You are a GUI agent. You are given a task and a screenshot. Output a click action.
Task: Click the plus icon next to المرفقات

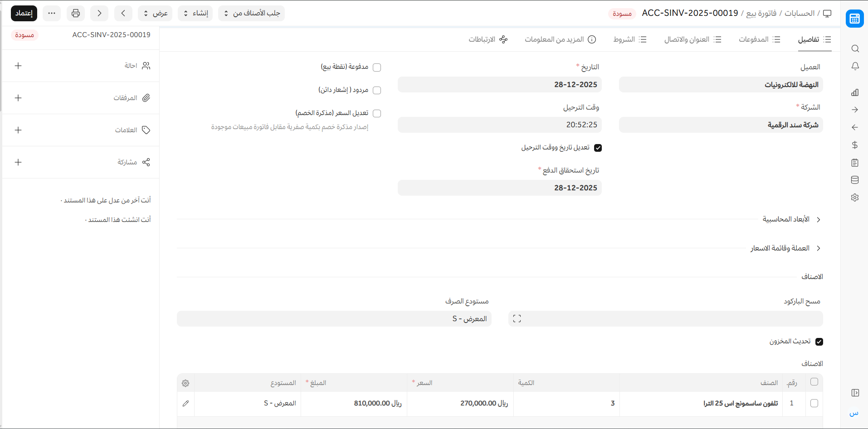click(x=18, y=98)
